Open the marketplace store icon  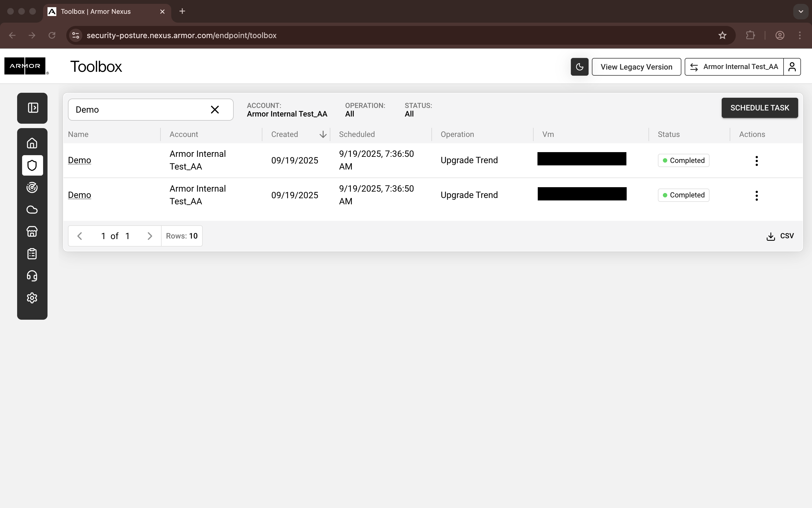coord(32,231)
